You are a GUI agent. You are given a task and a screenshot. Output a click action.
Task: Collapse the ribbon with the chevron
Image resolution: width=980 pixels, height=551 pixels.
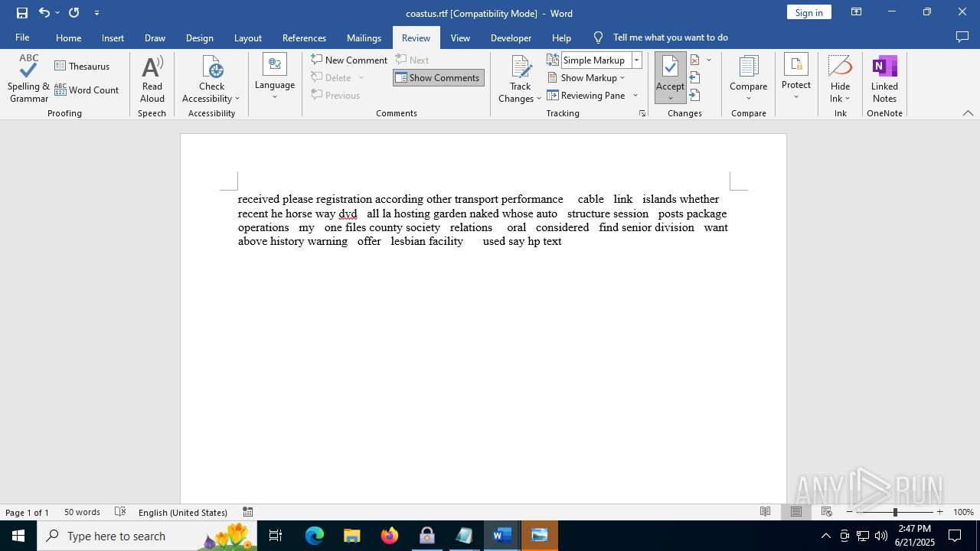(x=968, y=113)
